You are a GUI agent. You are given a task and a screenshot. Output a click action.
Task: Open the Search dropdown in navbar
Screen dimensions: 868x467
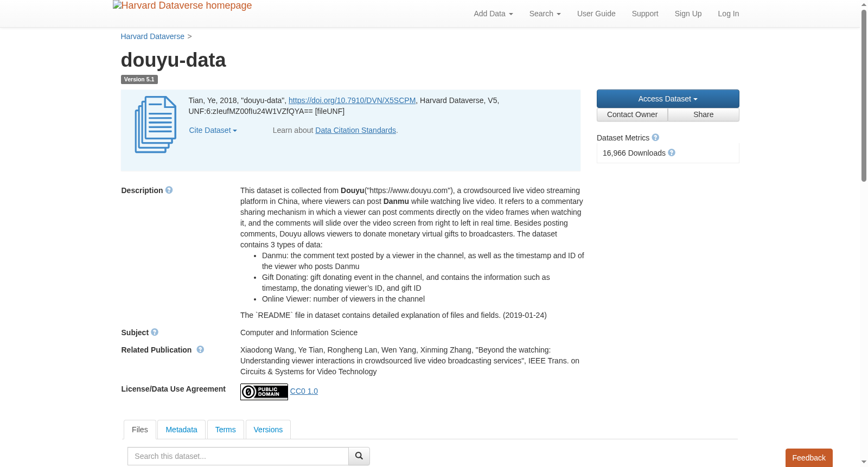tap(545, 14)
